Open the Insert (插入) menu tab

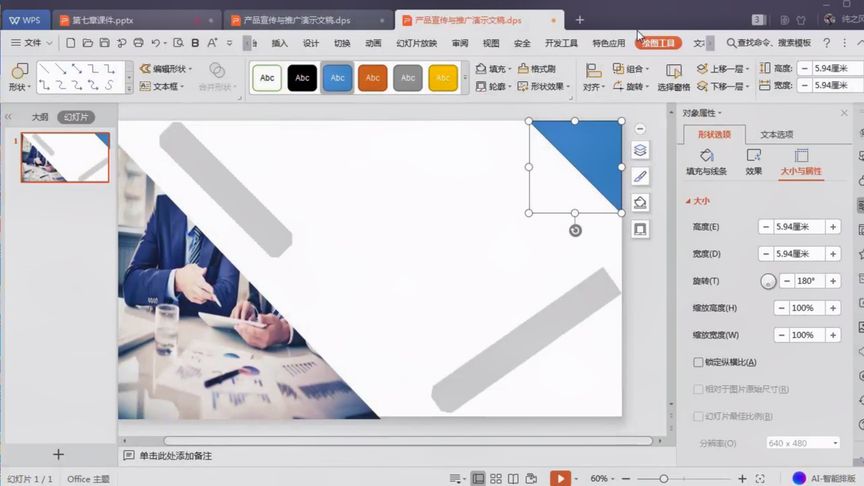click(279, 43)
